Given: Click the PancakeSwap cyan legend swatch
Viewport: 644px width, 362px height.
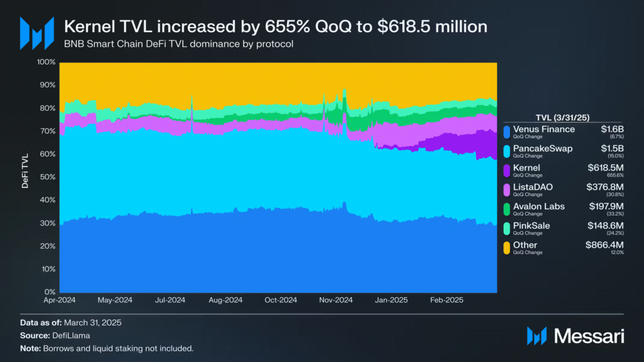Looking at the screenshot, I should (x=507, y=151).
